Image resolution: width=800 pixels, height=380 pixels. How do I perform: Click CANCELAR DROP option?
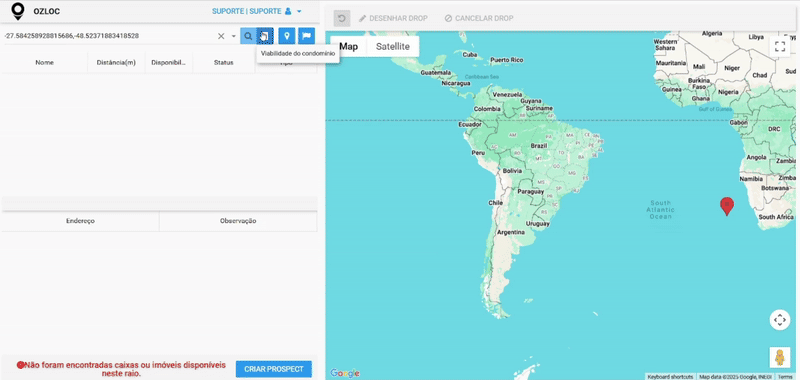pyautogui.click(x=479, y=18)
